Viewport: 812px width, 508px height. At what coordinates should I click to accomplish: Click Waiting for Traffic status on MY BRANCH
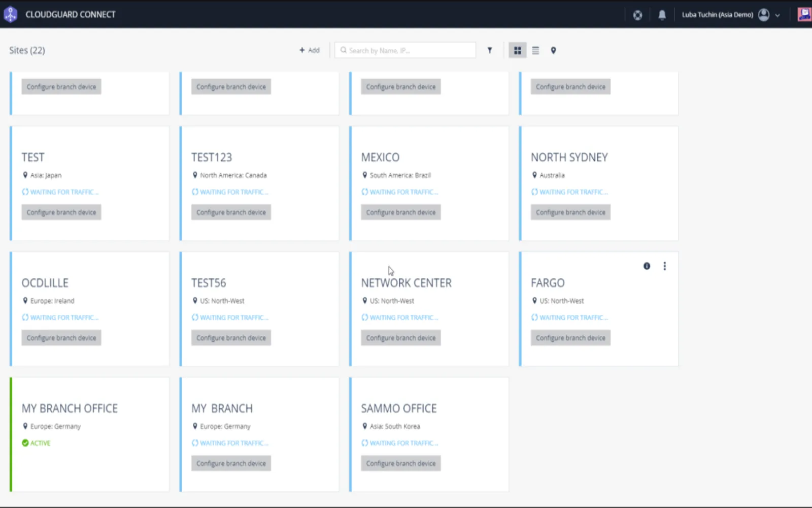tap(230, 443)
